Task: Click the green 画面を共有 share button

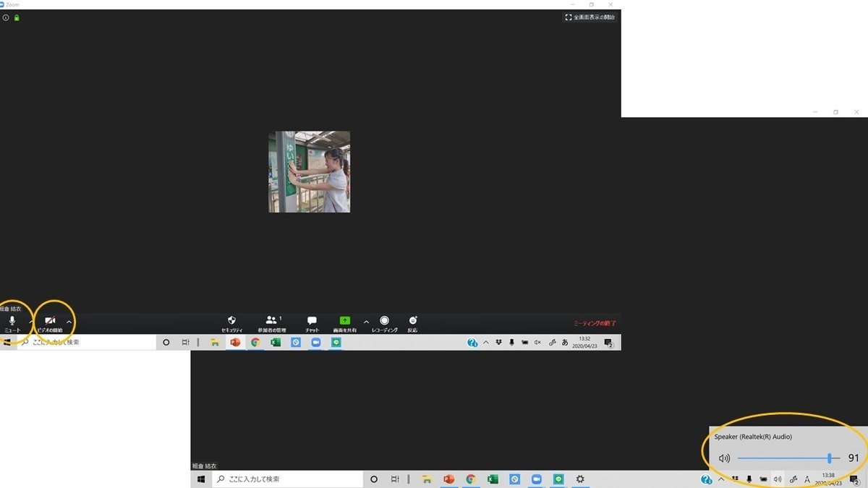Action: 345,323
